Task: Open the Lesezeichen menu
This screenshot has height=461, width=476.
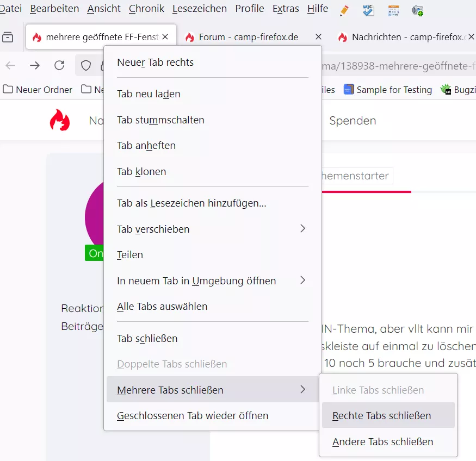Action: (x=200, y=9)
